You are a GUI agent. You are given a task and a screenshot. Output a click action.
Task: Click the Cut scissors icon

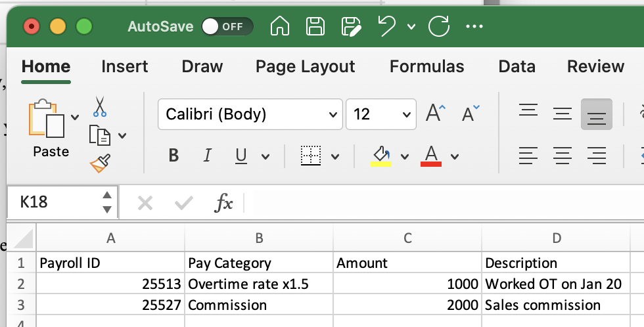(x=100, y=106)
